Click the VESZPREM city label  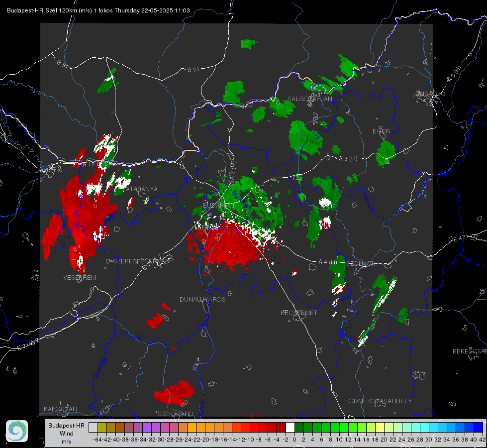click(x=80, y=277)
